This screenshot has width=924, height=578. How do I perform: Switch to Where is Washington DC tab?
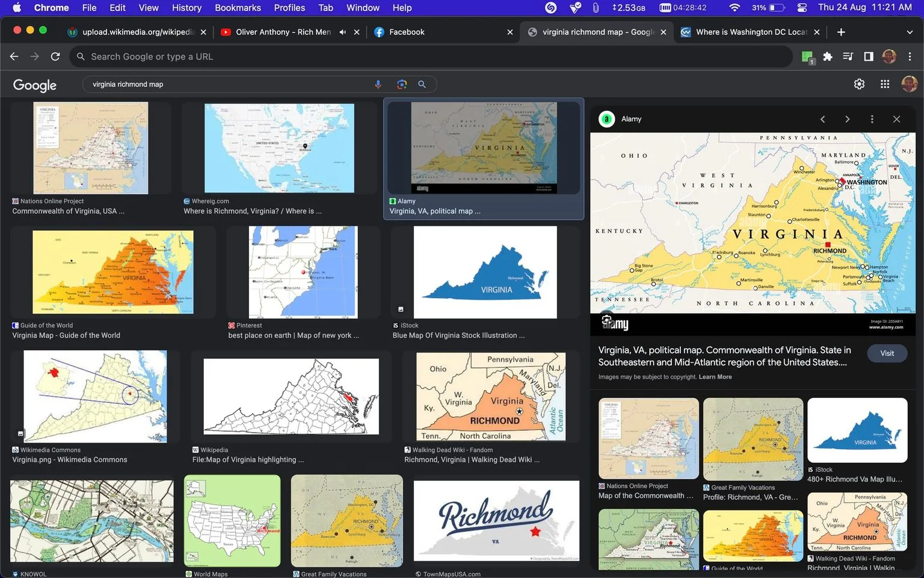pyautogui.click(x=750, y=32)
